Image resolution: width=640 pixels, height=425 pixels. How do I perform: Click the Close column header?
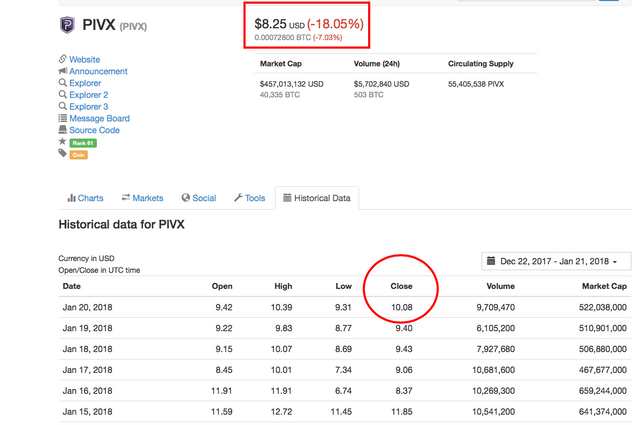401,286
